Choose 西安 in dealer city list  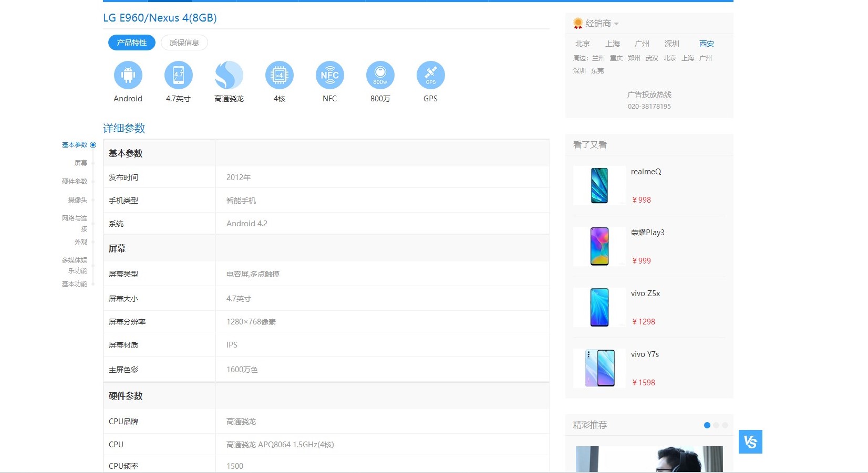(706, 44)
